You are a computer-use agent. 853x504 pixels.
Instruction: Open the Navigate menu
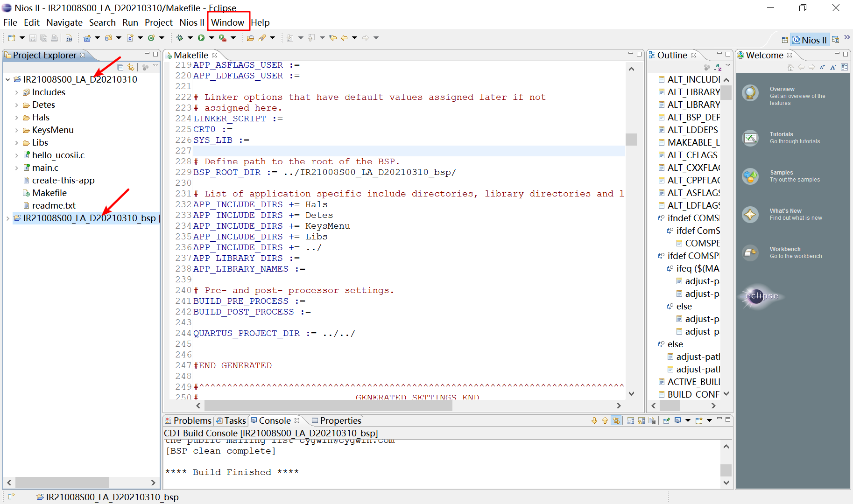[x=64, y=22]
